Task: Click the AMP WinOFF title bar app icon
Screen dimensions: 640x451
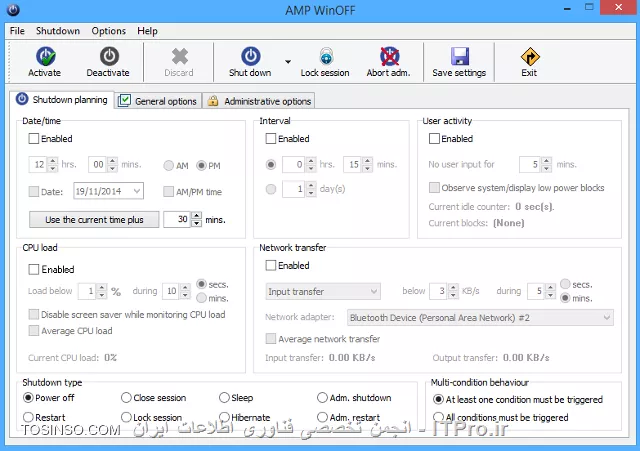Action: click(x=13, y=10)
